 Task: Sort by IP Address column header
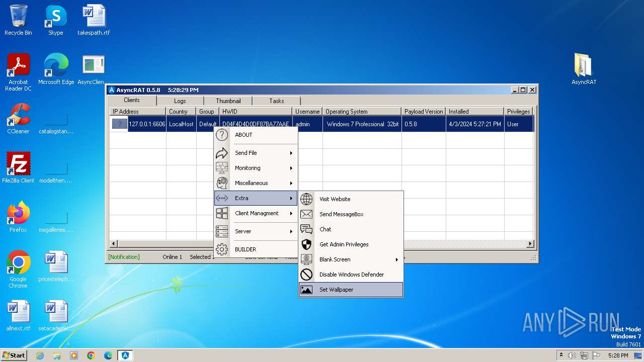tap(138, 112)
